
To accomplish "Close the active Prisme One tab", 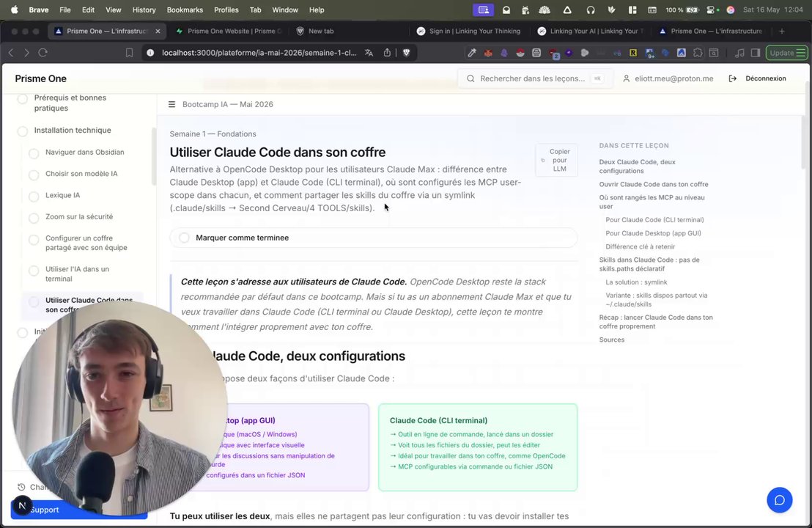I will tap(158, 31).
